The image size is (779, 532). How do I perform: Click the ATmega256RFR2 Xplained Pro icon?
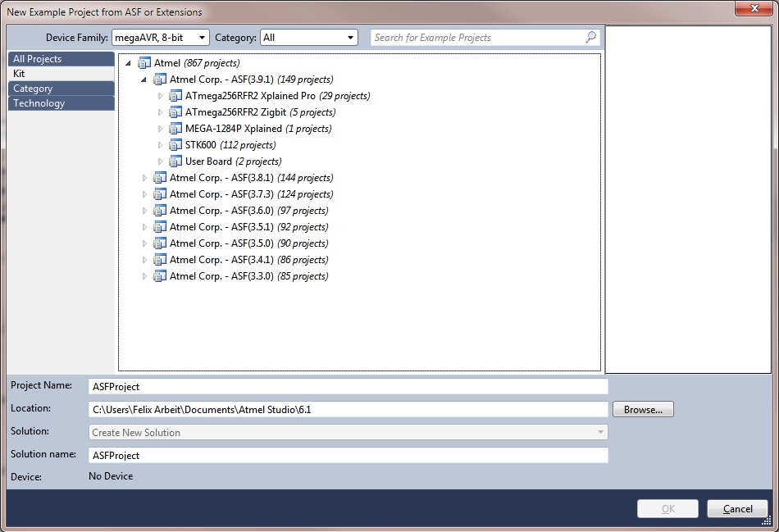tap(175, 96)
